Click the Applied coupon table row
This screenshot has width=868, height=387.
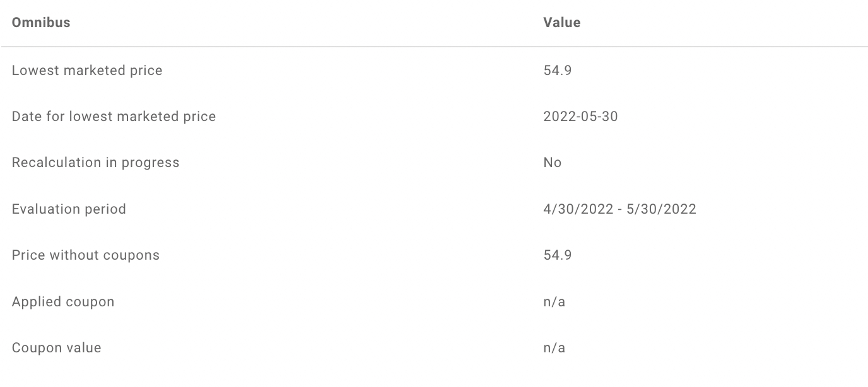coord(434,301)
